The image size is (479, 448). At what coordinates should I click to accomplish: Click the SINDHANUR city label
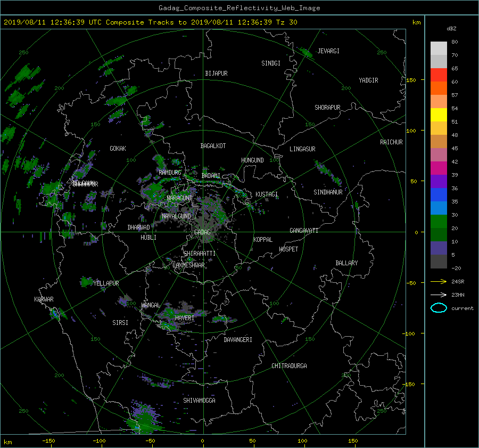point(328,192)
